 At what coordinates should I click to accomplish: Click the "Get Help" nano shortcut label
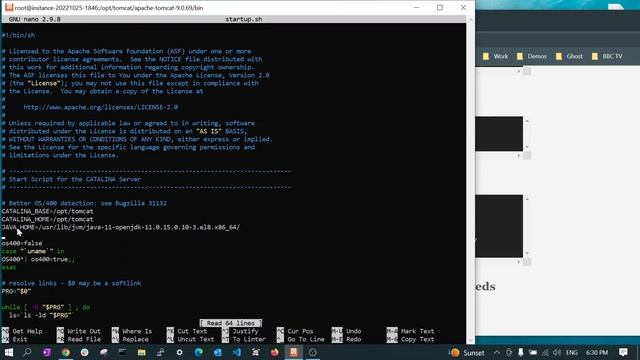pyautogui.click(x=27, y=331)
